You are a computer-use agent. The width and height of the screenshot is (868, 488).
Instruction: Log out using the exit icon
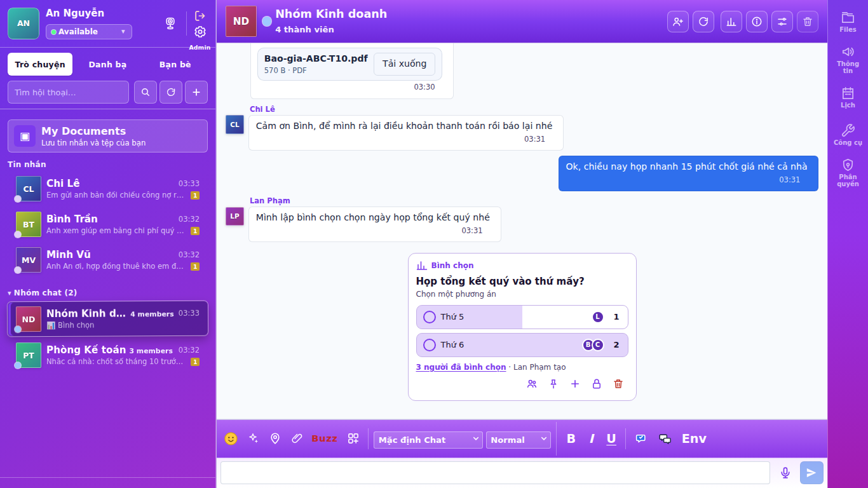coord(200,16)
